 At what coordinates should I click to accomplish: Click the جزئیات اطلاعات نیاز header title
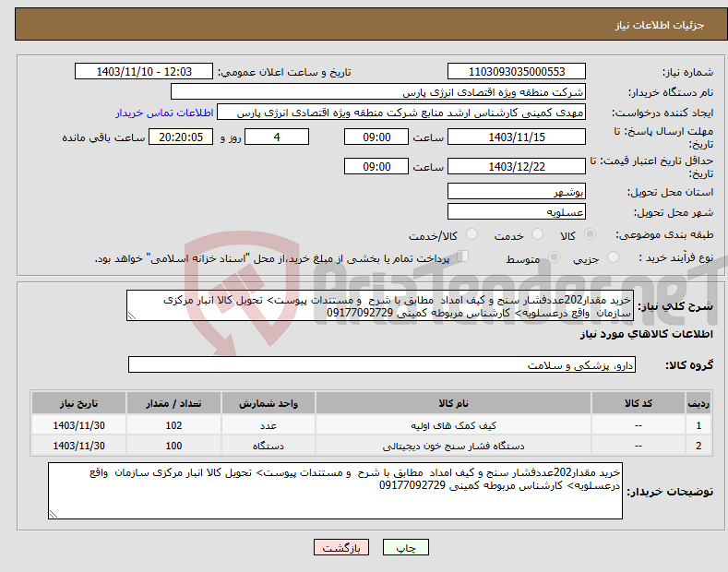tap(660, 25)
